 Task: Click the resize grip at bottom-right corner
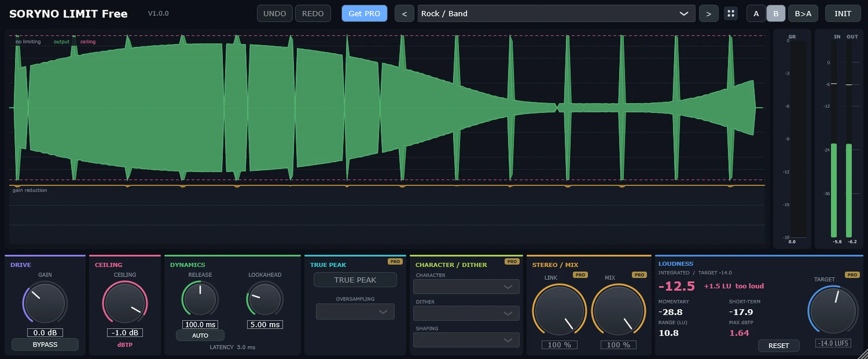863,354
